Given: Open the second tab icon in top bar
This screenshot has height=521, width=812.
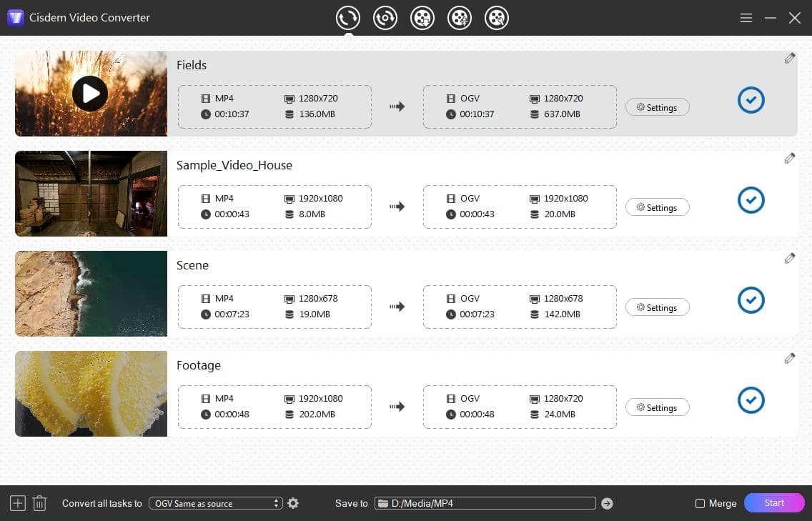Looking at the screenshot, I should (x=385, y=18).
